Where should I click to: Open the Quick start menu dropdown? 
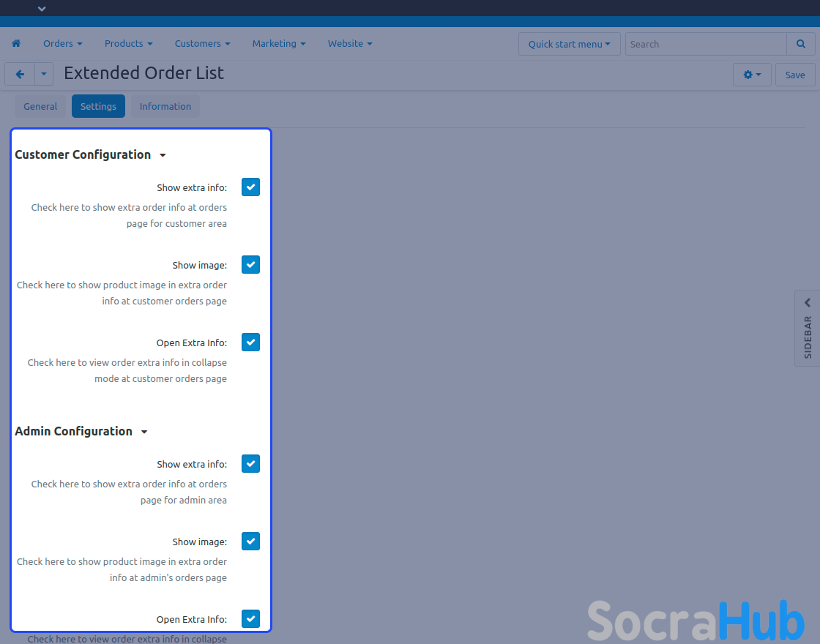tap(569, 44)
